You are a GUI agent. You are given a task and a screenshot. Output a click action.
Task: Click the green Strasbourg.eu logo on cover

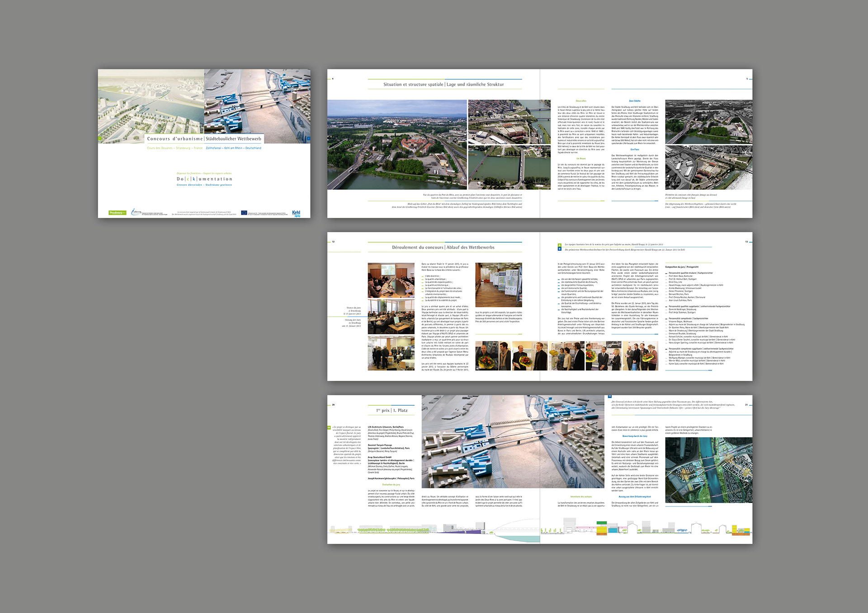click(117, 212)
